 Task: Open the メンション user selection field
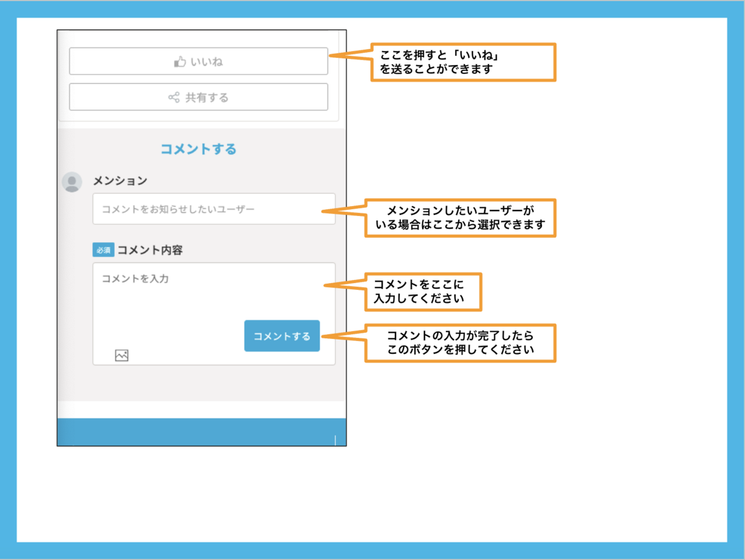214,209
